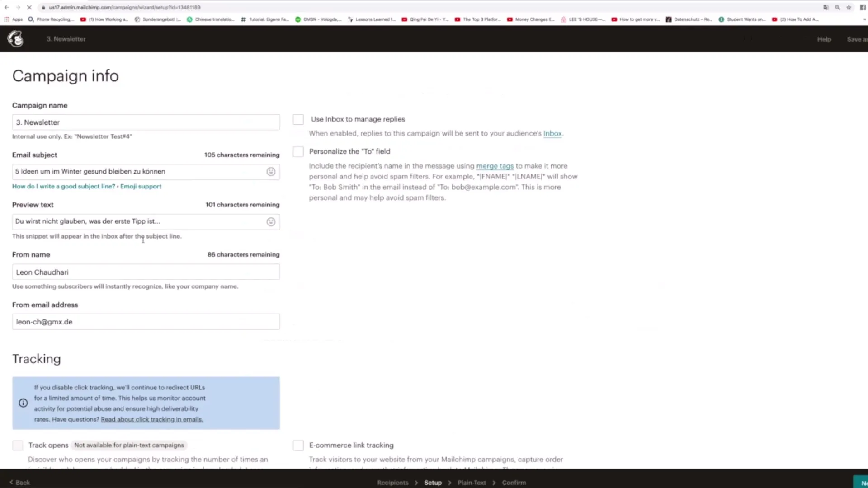Open the merge tags link

[x=495, y=166]
